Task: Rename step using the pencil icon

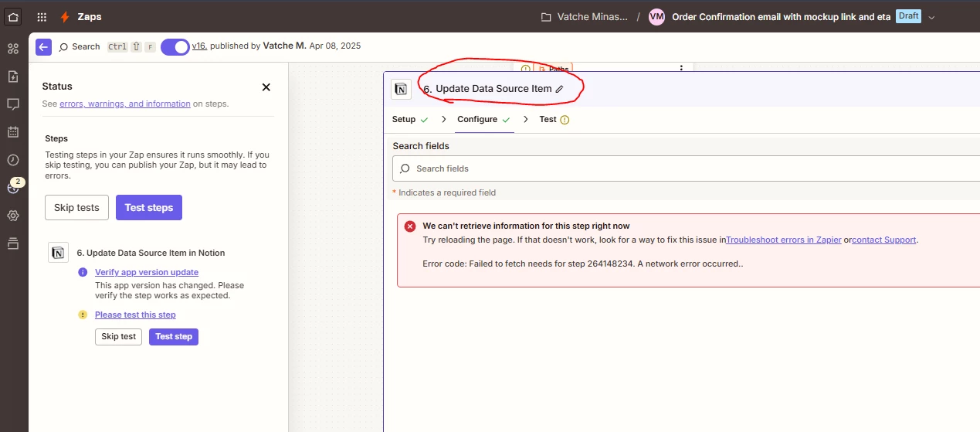Action: 560,89
